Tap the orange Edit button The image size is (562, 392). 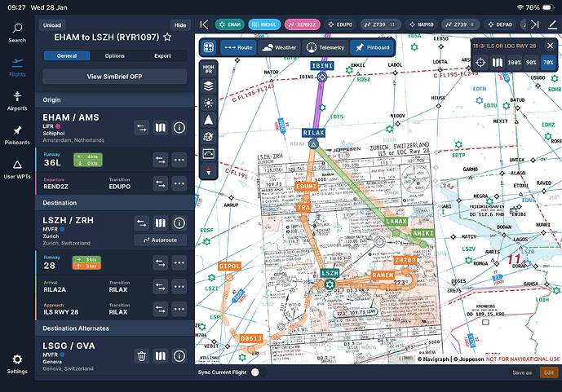click(549, 372)
